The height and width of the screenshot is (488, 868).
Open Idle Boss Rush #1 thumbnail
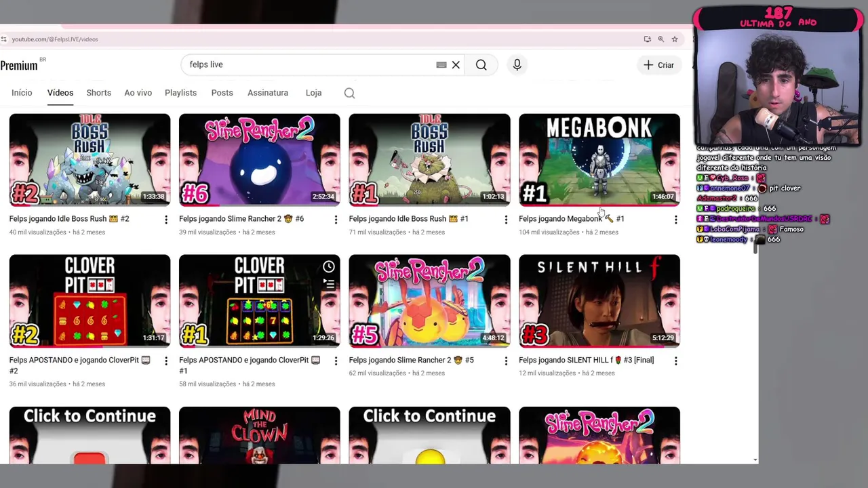(x=429, y=159)
